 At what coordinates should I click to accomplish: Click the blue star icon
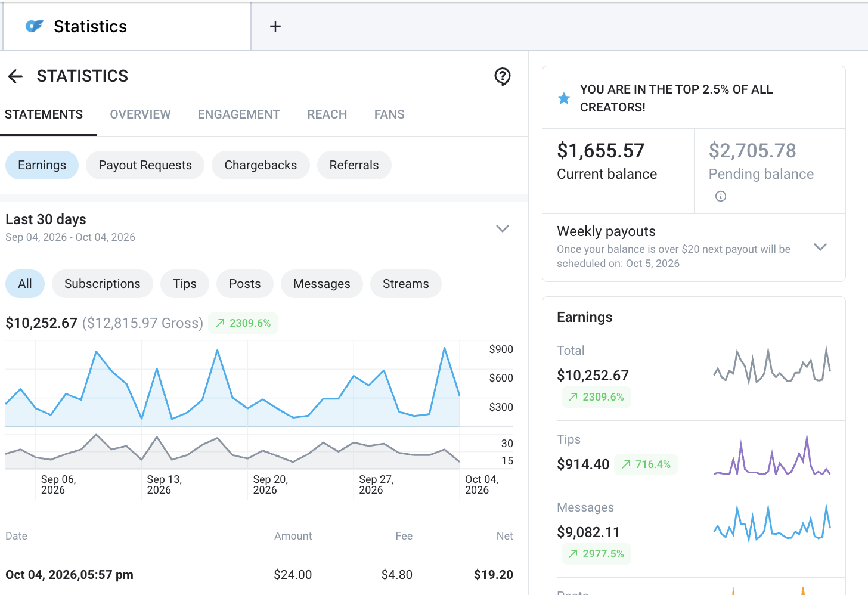point(564,98)
